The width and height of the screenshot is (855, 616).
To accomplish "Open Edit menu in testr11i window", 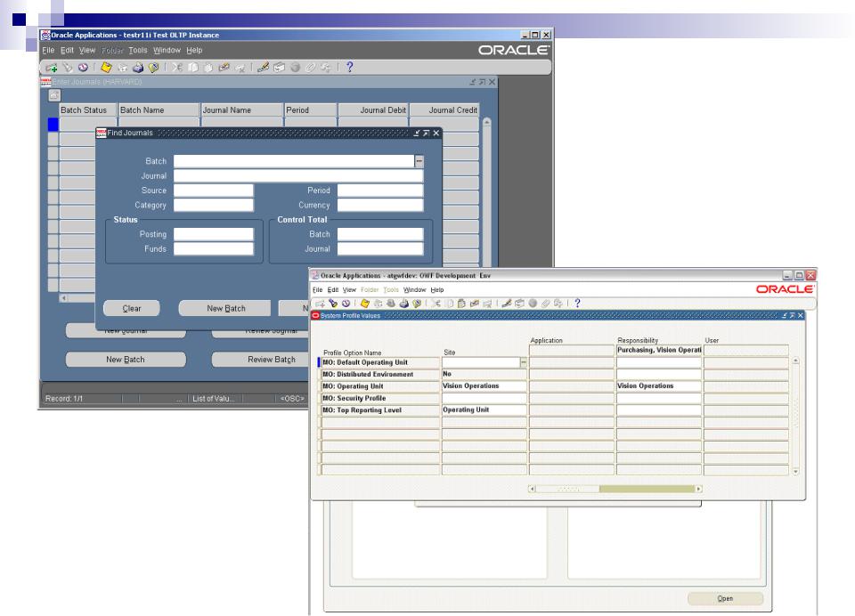I will [67, 50].
